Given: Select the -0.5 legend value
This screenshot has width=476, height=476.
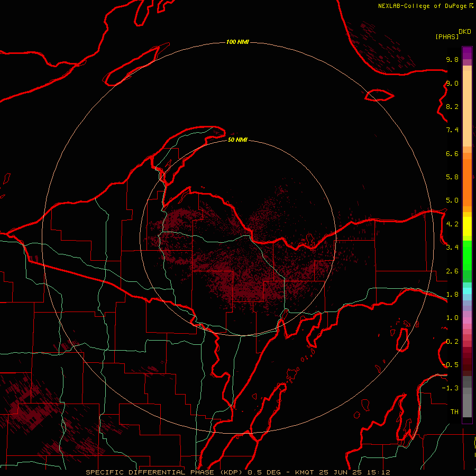Looking at the screenshot, I should click(450, 365).
